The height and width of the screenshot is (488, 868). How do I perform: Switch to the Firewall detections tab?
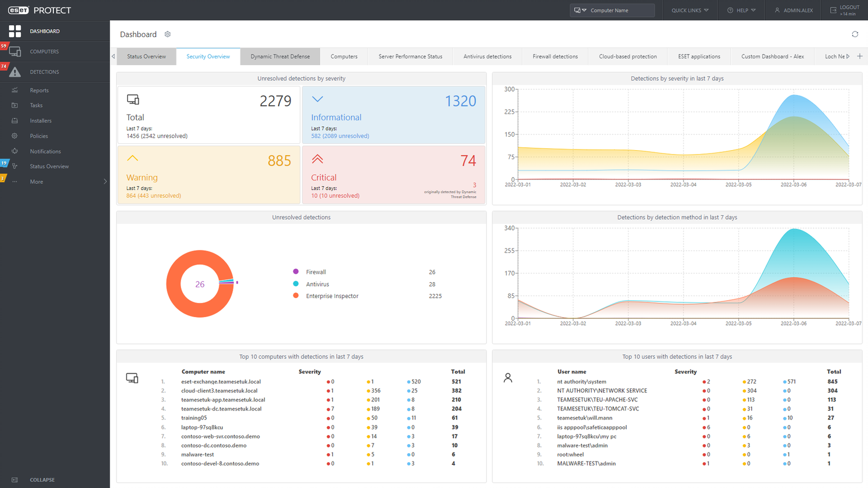pos(555,56)
